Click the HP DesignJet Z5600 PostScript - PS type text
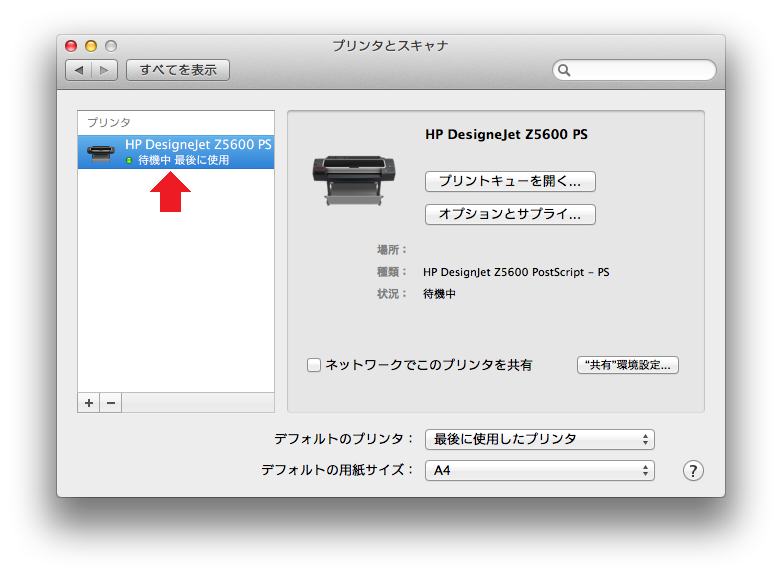The width and height of the screenshot is (782, 576). coord(516,272)
